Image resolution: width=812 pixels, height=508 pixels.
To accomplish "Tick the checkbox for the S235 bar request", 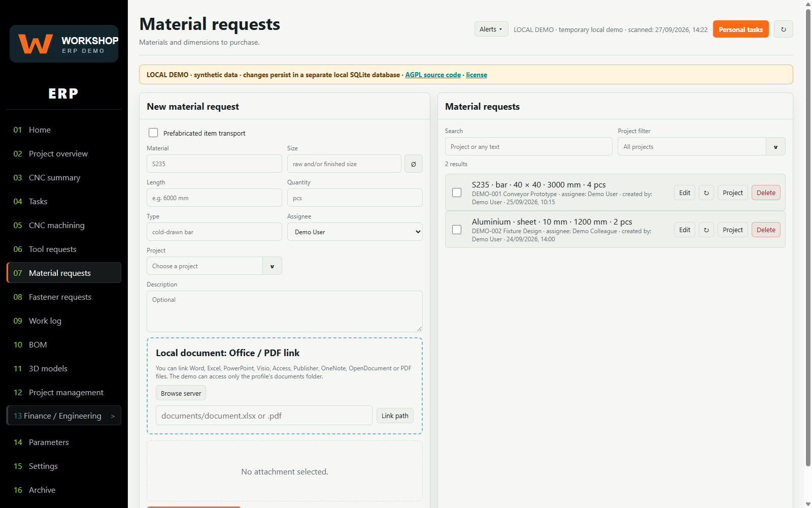I will click(457, 193).
